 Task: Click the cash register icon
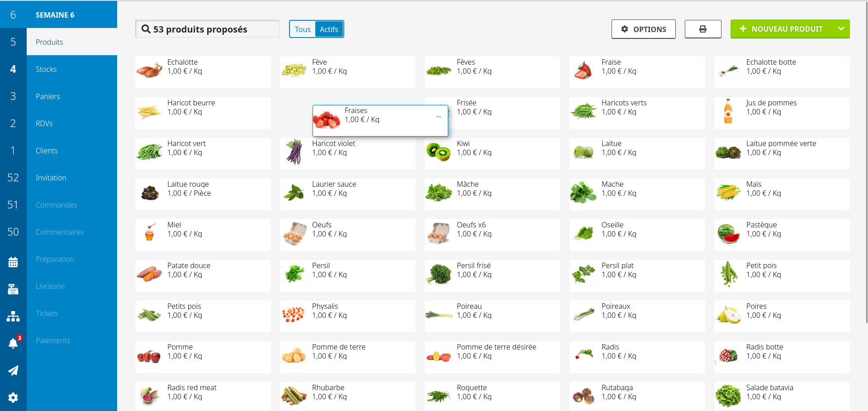[x=13, y=289]
